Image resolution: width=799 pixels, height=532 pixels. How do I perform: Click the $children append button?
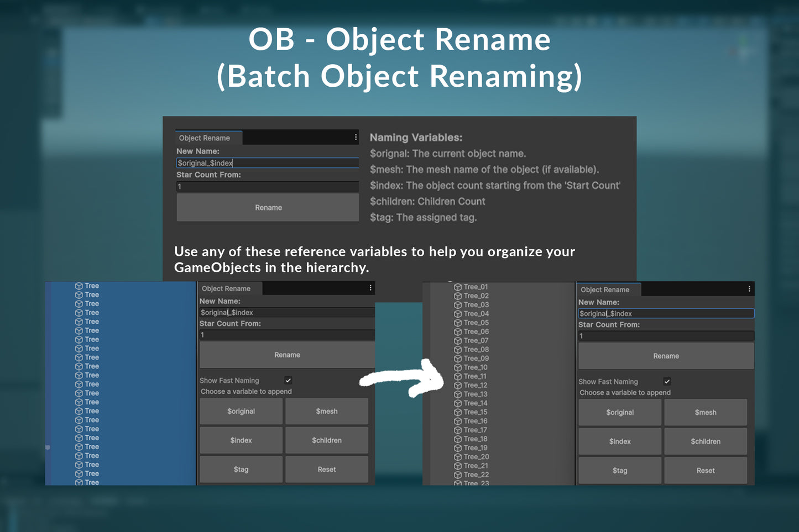pos(326,440)
